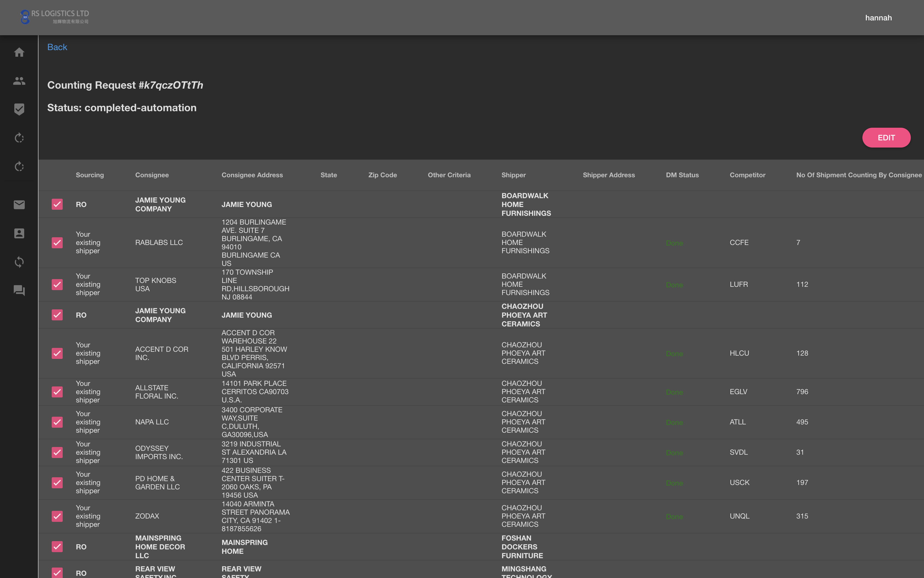Click the Counting Request #k7qczOTtTh heading
This screenshot has width=924, height=578.
(x=125, y=85)
